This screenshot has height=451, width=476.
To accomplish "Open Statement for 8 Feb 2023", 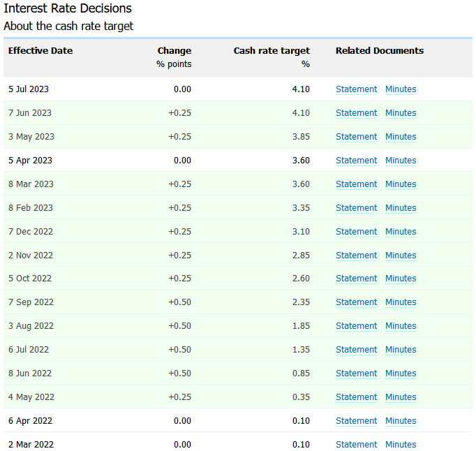I will (356, 208).
